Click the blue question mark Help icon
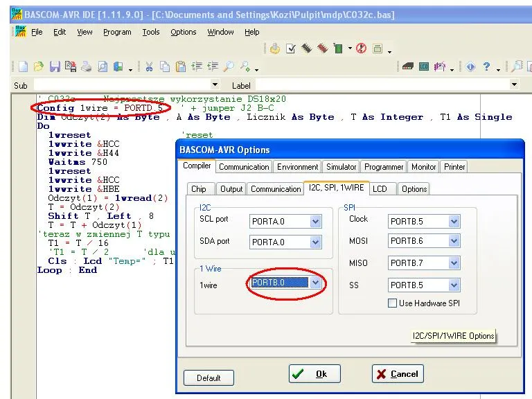The width and height of the screenshot is (532, 399). pyautogui.click(x=488, y=67)
